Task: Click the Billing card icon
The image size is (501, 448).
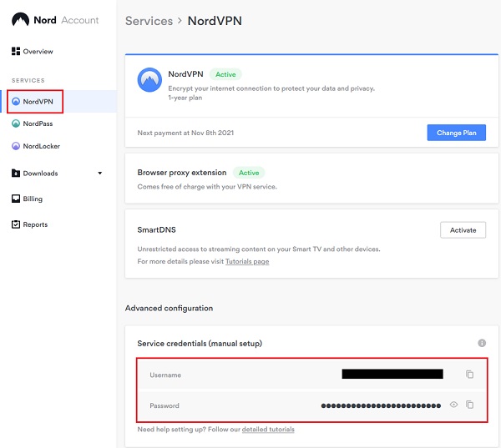Action: pos(16,199)
